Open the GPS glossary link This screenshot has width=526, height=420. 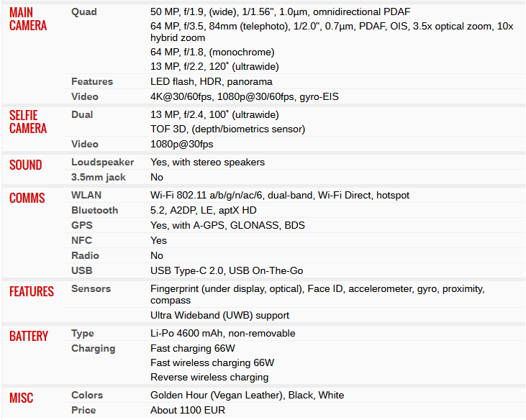[81, 226]
